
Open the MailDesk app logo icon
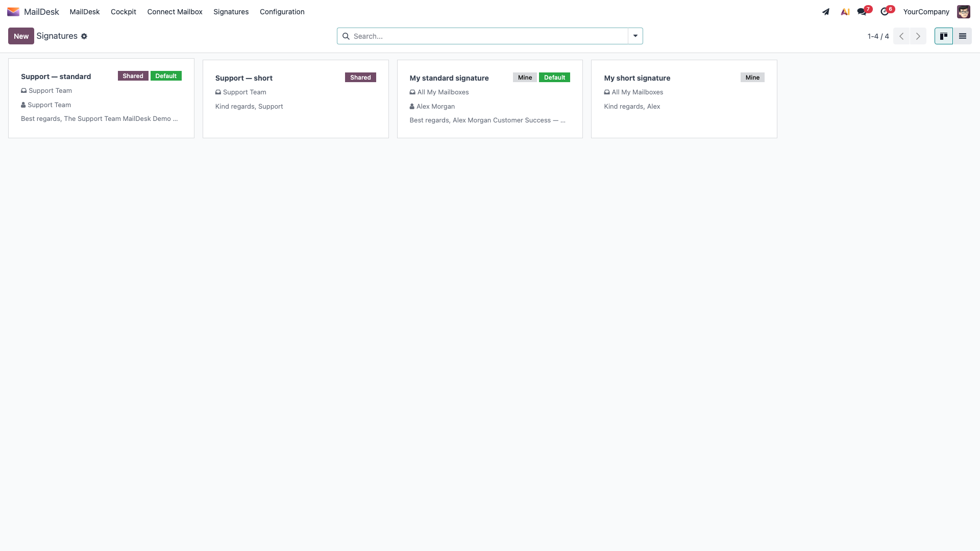[13, 12]
